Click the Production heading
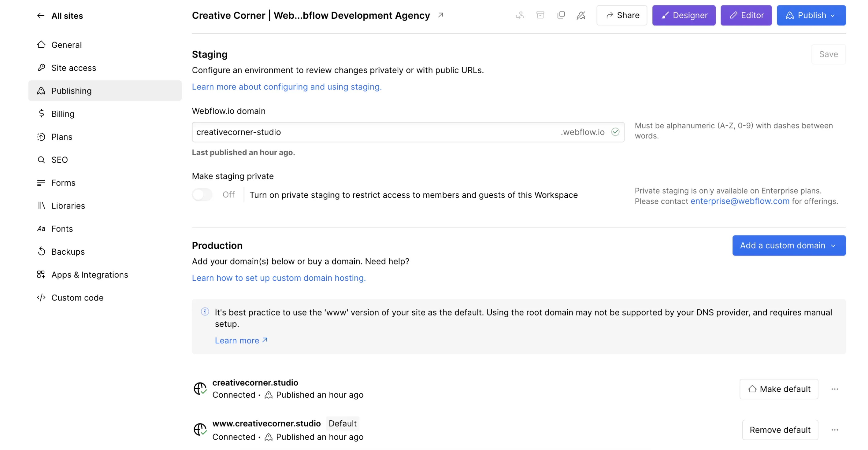 point(217,245)
